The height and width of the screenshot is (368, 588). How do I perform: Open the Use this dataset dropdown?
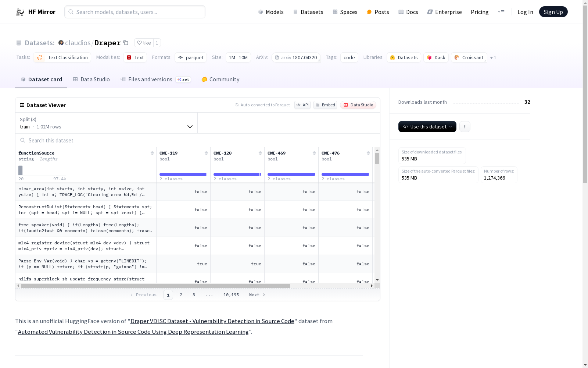coord(427,127)
